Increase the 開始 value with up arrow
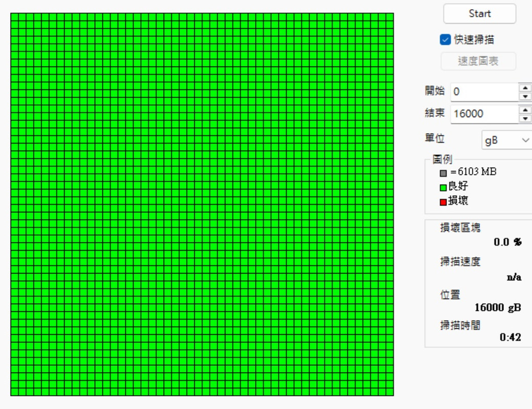Screen dimensions: 532x409 525,88
